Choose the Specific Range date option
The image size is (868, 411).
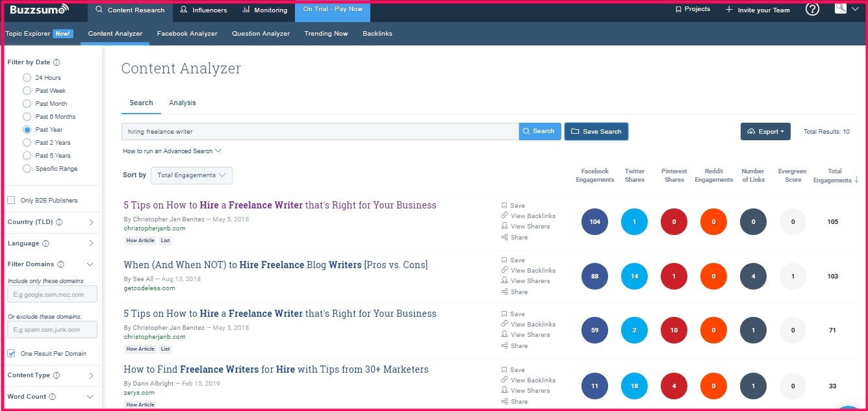click(27, 169)
